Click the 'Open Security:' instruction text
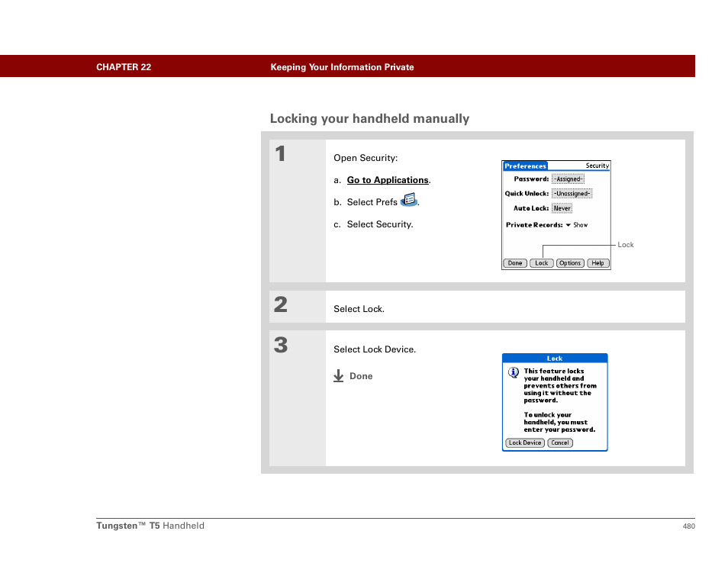The height and width of the screenshot is (563, 728). 366,158
